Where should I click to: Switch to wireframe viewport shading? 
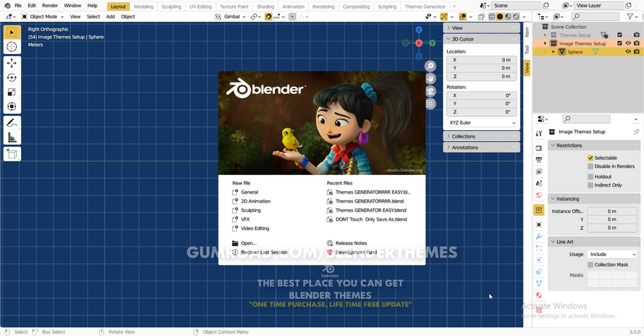click(x=491, y=17)
